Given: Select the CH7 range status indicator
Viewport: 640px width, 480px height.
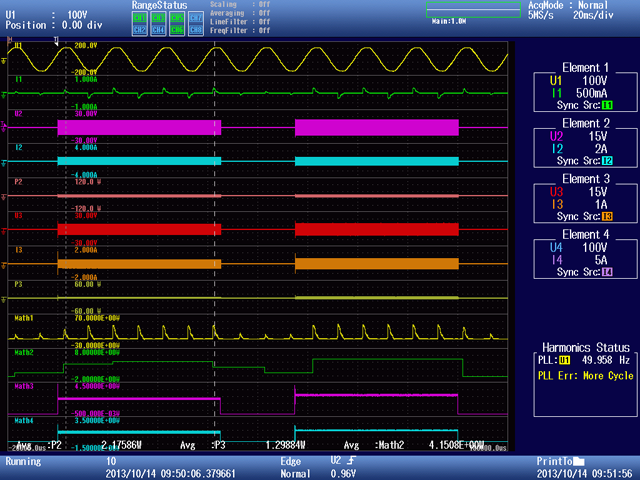Looking at the screenshot, I should coord(196,18).
